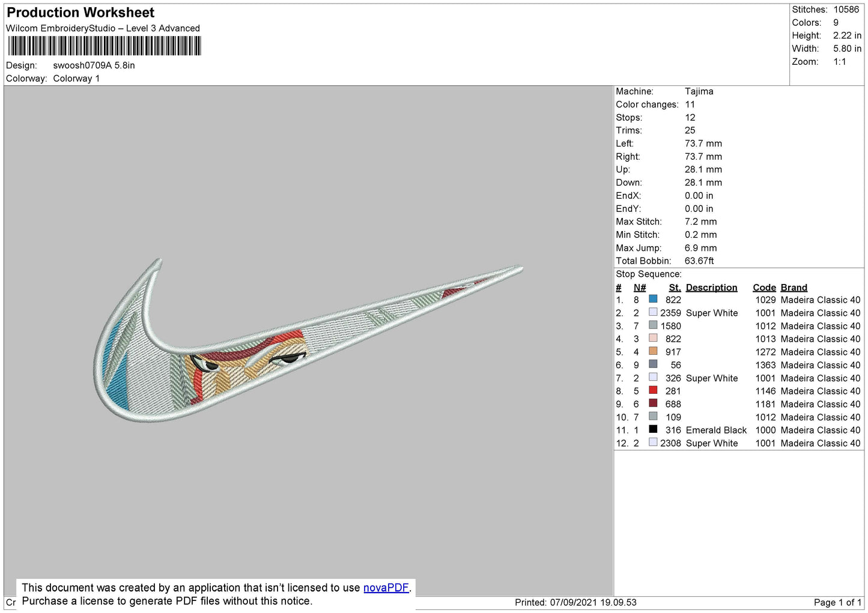Click the 'N#' column header

[640, 288]
